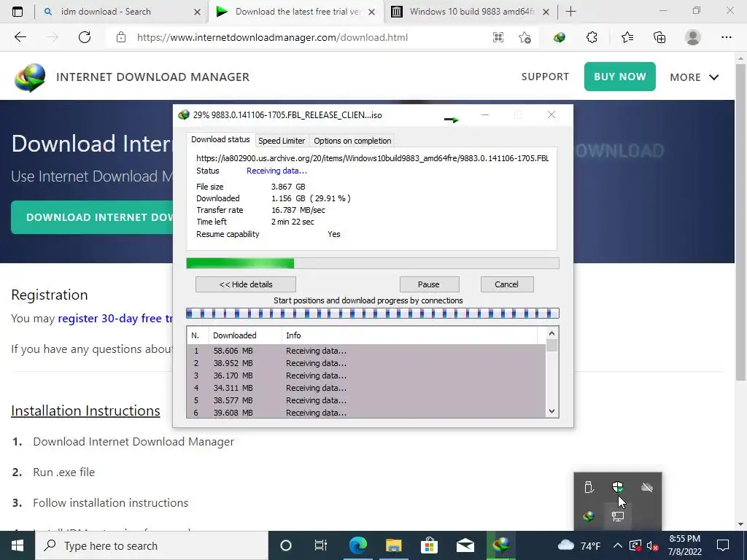Click the Type here to search box
This screenshot has width=747, height=560.
click(152, 545)
